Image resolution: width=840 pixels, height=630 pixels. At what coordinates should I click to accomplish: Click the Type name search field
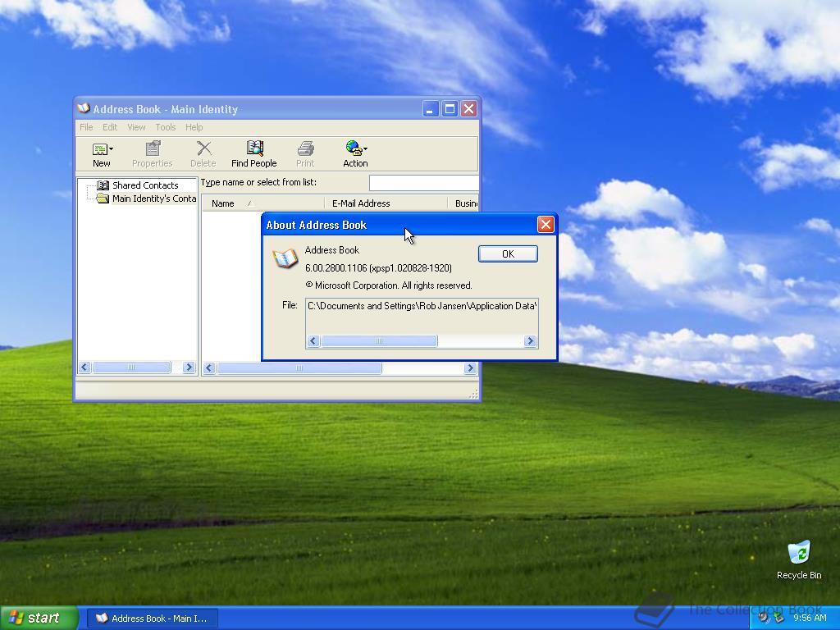pos(424,183)
